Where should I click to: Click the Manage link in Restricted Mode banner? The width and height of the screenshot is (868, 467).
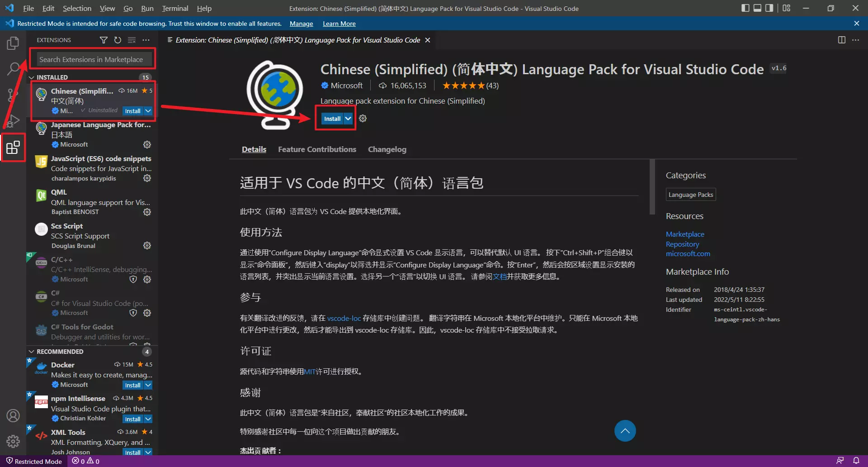301,24
